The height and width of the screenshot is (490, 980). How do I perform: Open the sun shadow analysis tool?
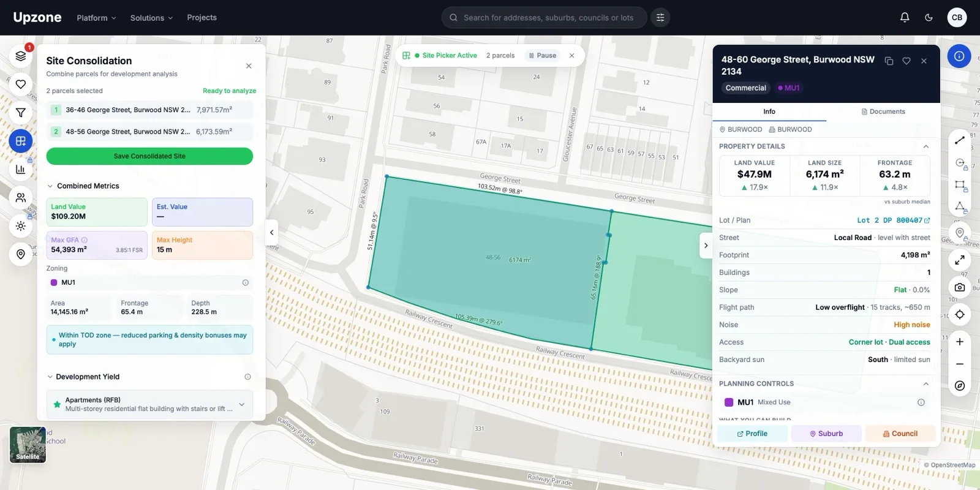(21, 226)
